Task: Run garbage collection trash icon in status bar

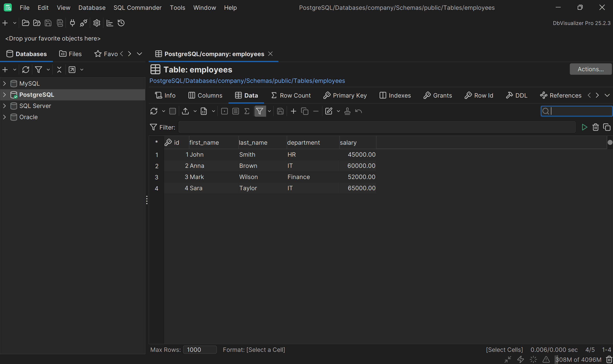Action: (x=609, y=360)
